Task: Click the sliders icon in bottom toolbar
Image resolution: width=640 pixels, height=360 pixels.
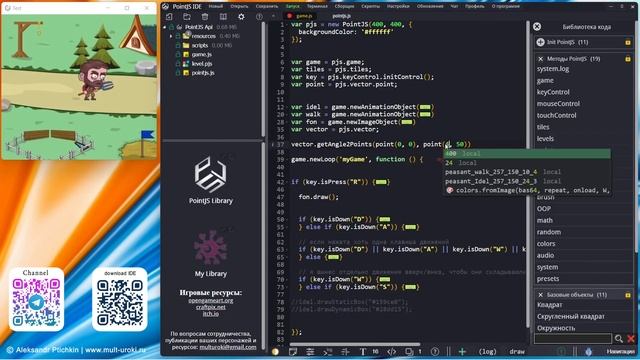Action: tap(310, 351)
